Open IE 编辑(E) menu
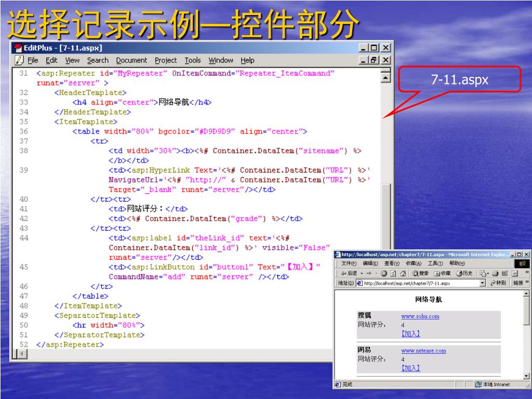Viewport: 532px width, 399px height. (x=370, y=263)
